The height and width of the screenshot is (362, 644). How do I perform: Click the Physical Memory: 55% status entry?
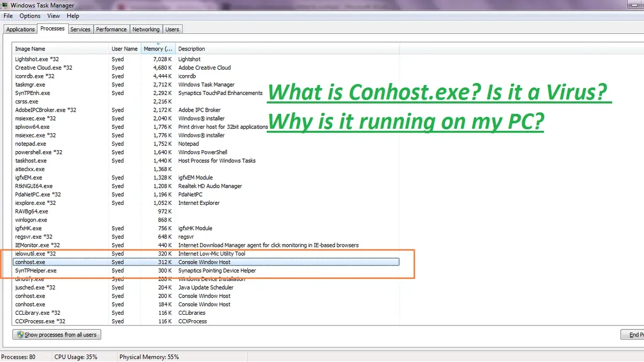149,357
